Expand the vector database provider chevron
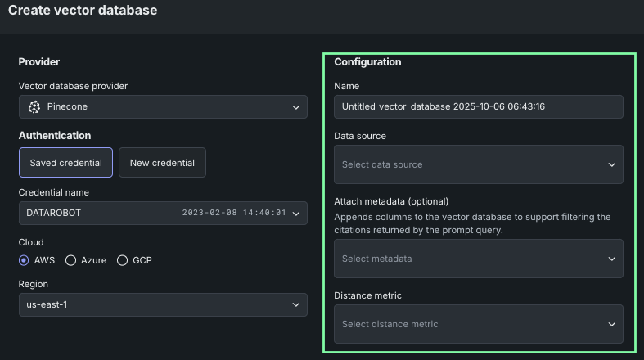Screen dimensions: 644x360 tap(295, 107)
